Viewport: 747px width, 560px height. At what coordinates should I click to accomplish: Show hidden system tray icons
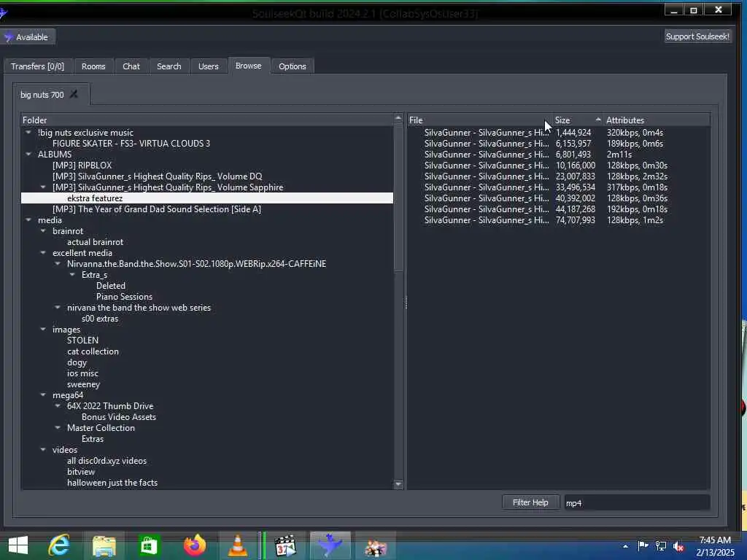[625, 546]
